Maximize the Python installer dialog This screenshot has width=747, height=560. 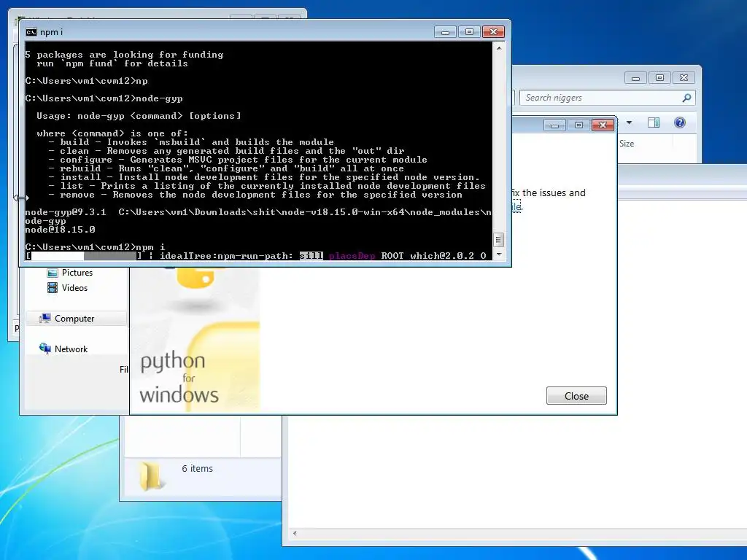[578, 125]
